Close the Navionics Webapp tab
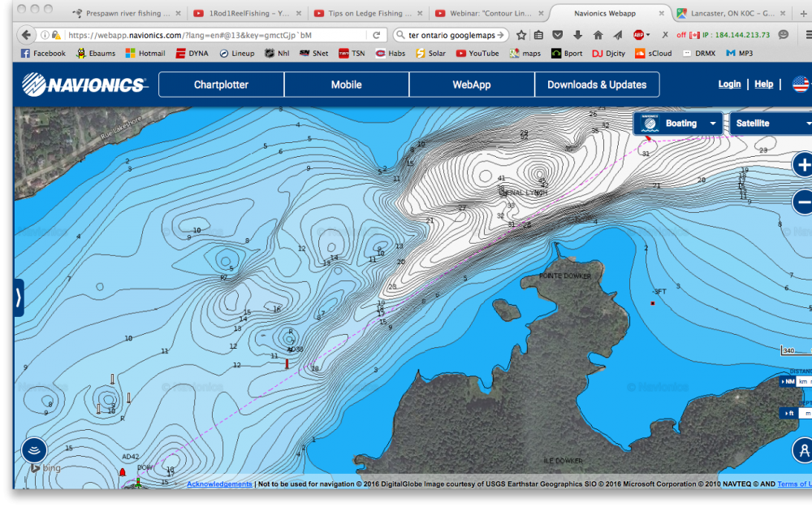 point(661,13)
